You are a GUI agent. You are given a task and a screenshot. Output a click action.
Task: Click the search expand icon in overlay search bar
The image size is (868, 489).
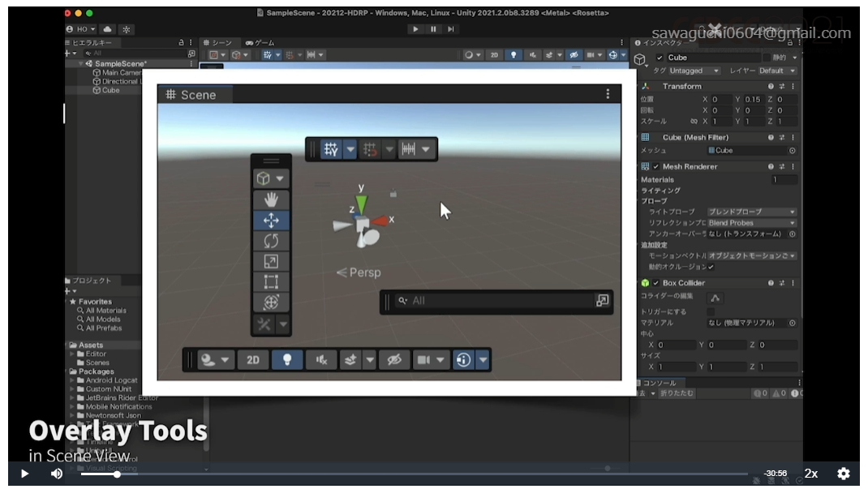click(x=602, y=300)
